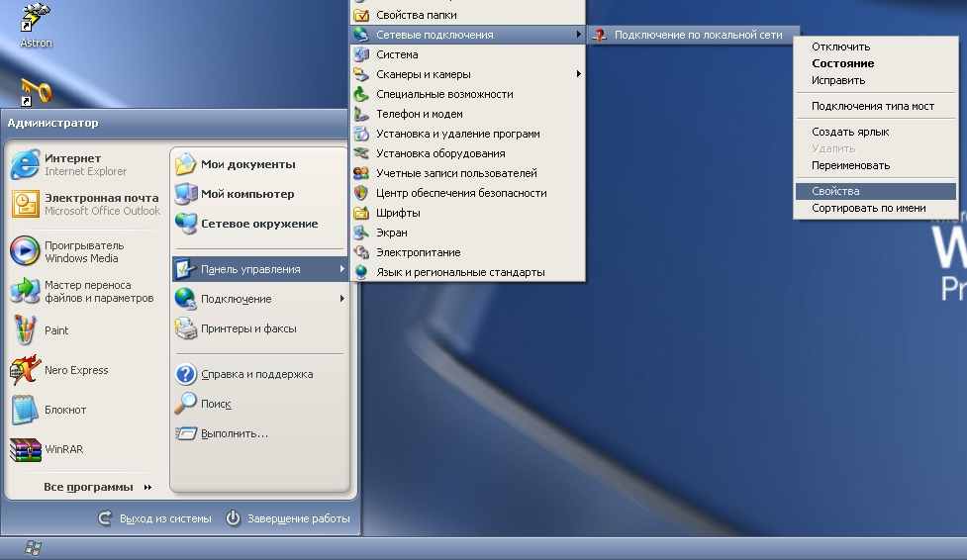Click the Выход из системы button

tap(154, 518)
